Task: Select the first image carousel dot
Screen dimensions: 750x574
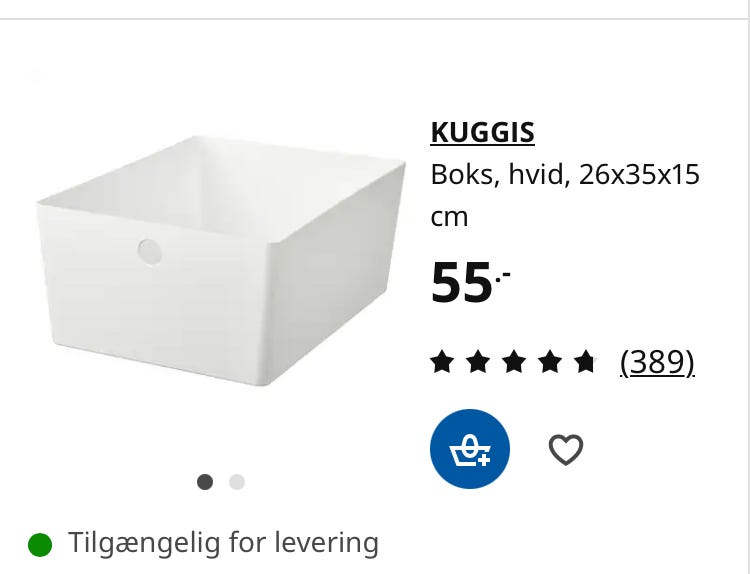Action: coord(205,482)
